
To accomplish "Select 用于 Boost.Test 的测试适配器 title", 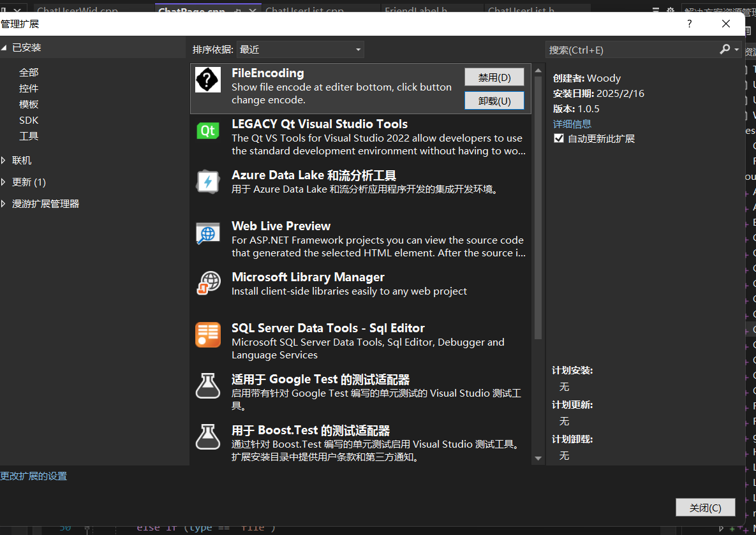I will [x=311, y=430].
